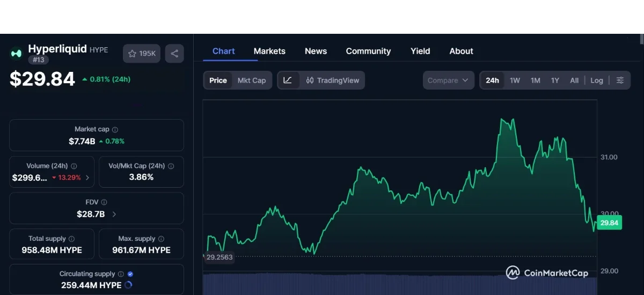Image resolution: width=644 pixels, height=295 pixels.
Task: Click the #13 rank badge
Action: tap(38, 60)
